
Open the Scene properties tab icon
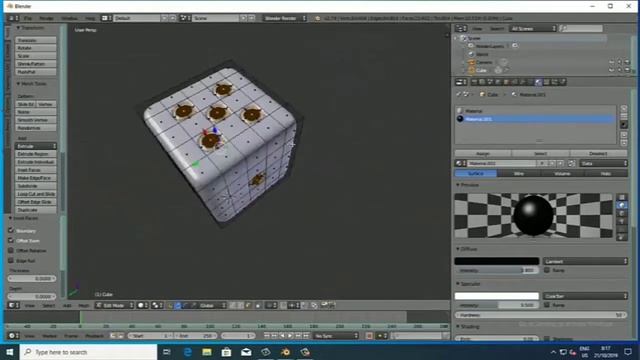point(490,82)
